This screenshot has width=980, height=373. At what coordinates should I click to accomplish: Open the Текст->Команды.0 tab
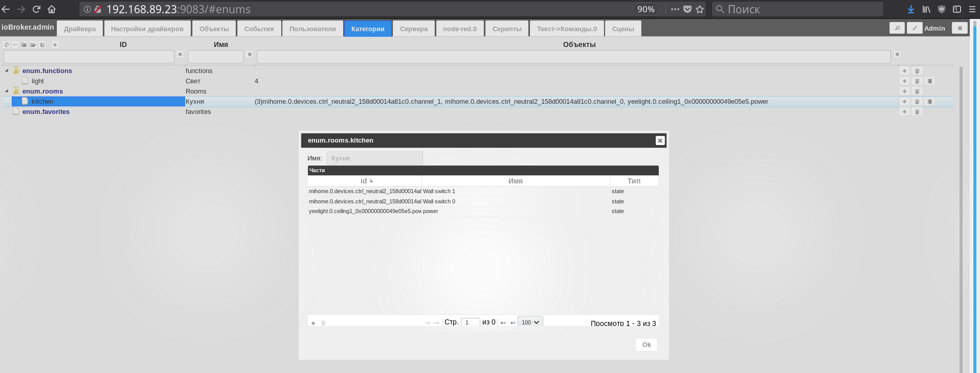567,29
